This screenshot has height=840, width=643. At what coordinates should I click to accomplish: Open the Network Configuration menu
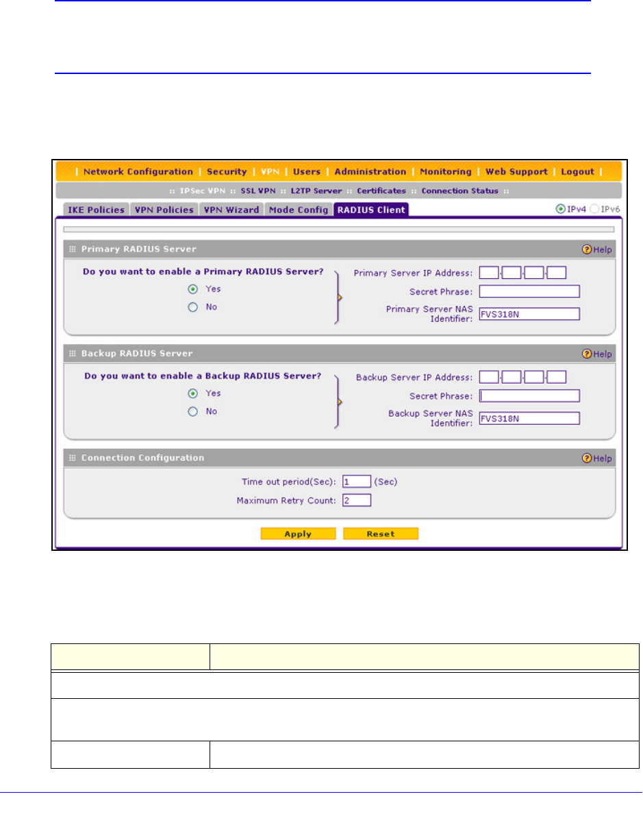[138, 172]
